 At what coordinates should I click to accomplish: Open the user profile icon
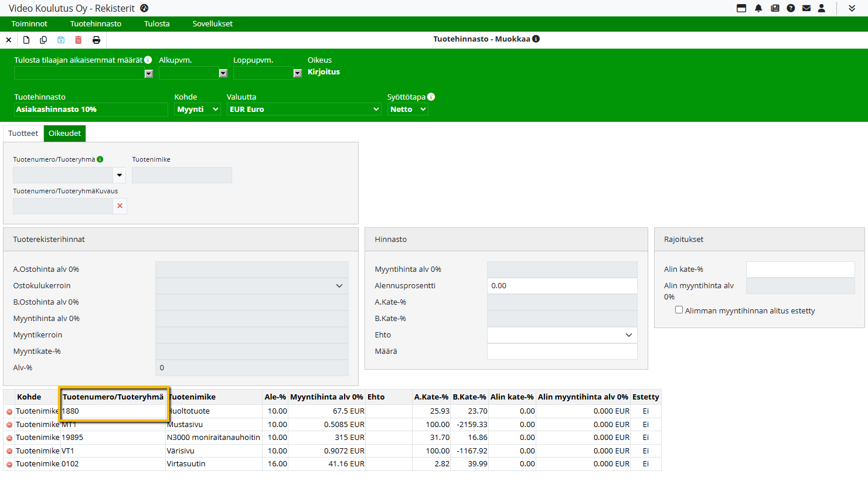click(822, 8)
